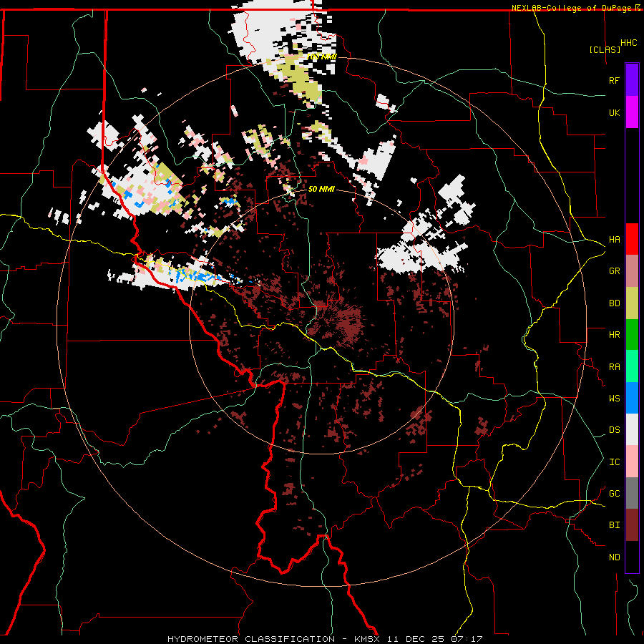This screenshot has height=644, width=644.
Task: Click the IC legend label
Action: (x=614, y=462)
